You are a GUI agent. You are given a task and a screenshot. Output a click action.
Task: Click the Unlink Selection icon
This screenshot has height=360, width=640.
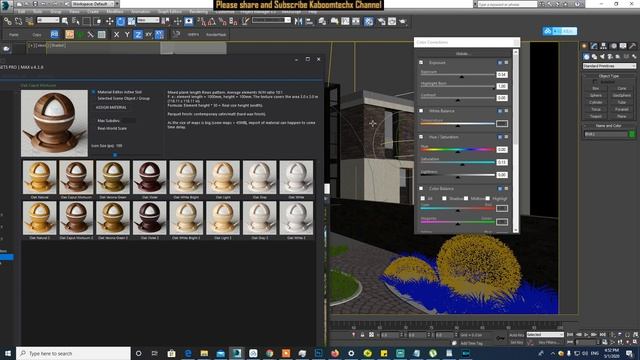pos(18,21)
